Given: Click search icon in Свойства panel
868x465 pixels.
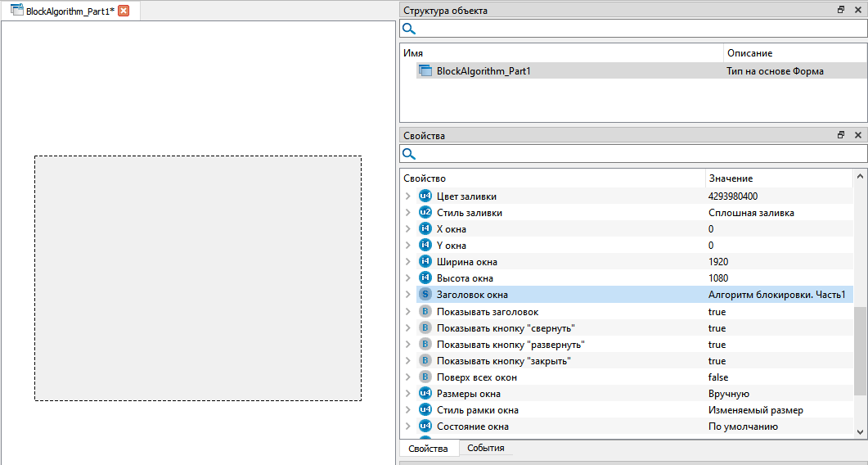Looking at the screenshot, I should [409, 154].
